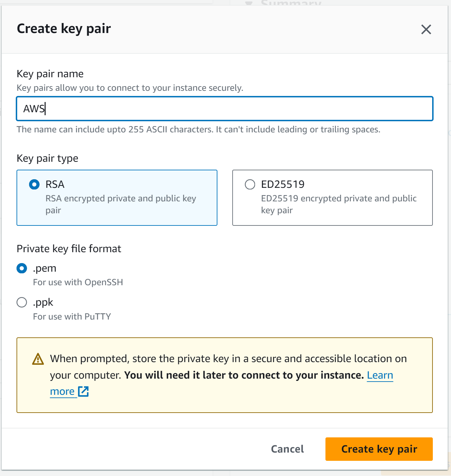Click the Create key pair dialog title
The height and width of the screenshot is (476, 451).
tap(64, 29)
